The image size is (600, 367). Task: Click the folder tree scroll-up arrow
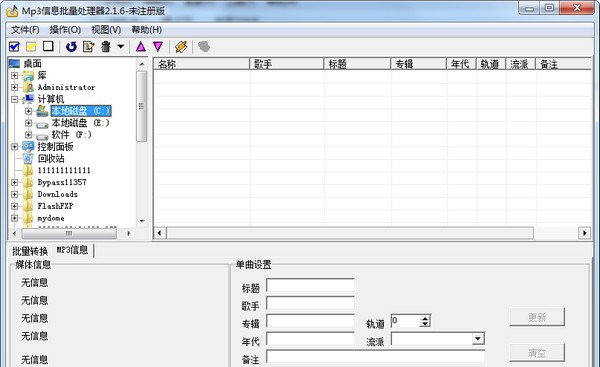[x=142, y=64]
